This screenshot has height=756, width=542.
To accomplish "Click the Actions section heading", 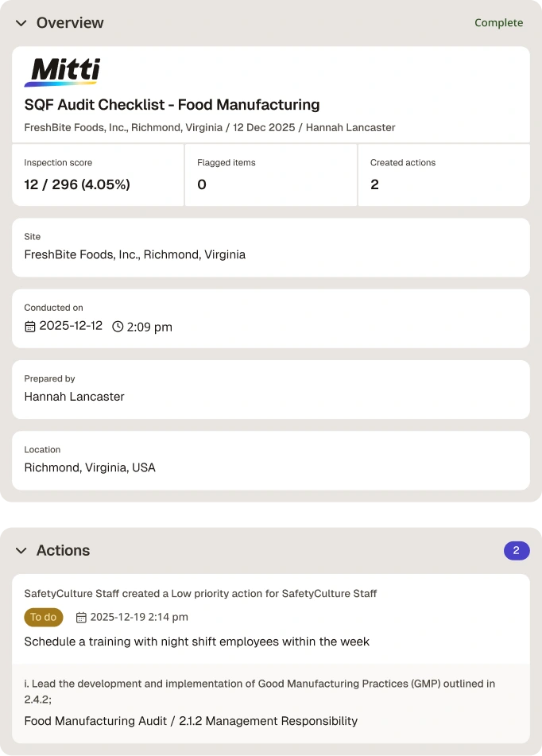I will click(x=63, y=550).
